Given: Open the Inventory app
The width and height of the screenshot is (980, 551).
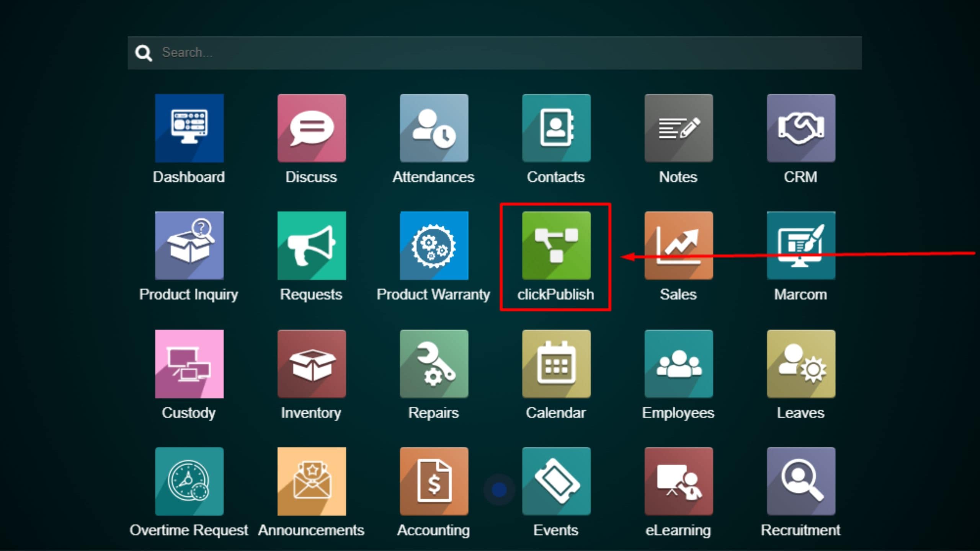Looking at the screenshot, I should 312,364.
